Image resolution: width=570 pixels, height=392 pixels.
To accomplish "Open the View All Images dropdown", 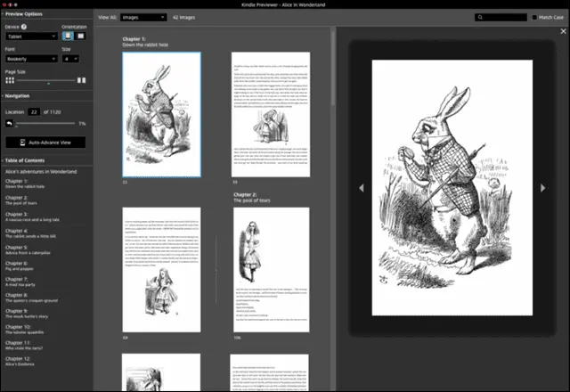I will [x=143, y=17].
